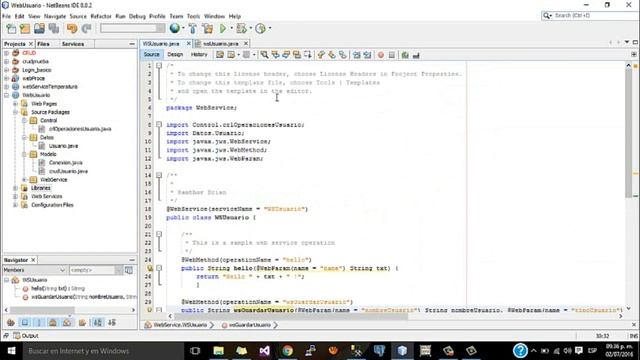
Task: Click the Chrome icon in the taskbar
Action: (x=287, y=351)
